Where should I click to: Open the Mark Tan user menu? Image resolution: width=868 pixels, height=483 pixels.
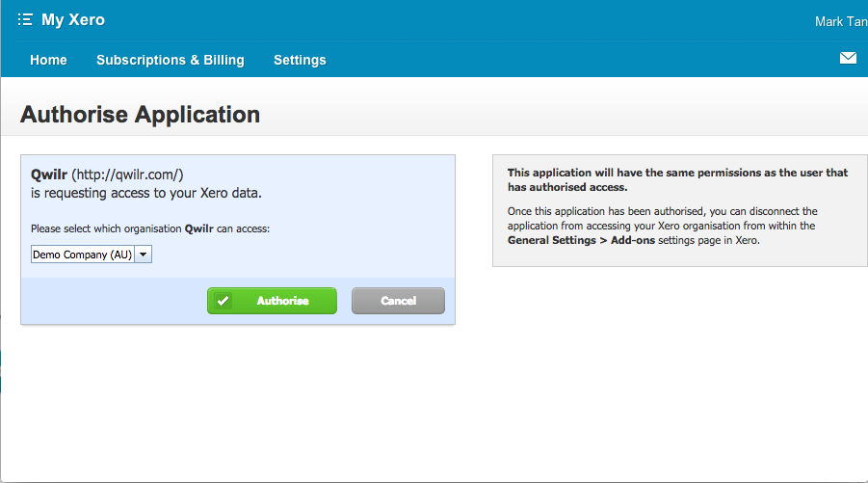[841, 21]
